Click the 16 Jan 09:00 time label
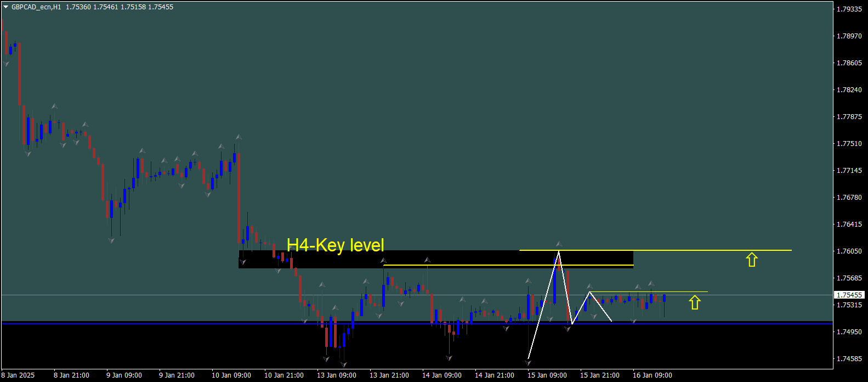 [652, 375]
